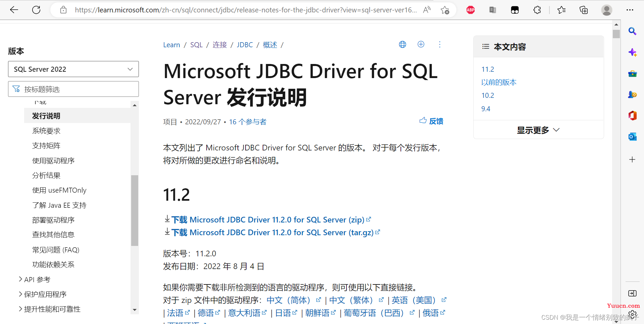Click the page vertical scrollbar thumb
644x324 pixels.
click(x=616, y=34)
